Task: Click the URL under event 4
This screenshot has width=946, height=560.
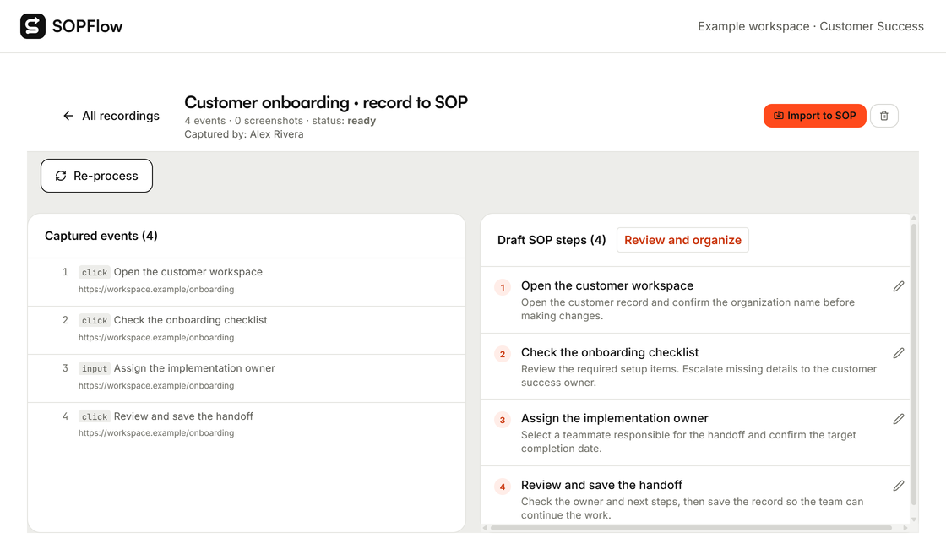Action: (x=156, y=433)
